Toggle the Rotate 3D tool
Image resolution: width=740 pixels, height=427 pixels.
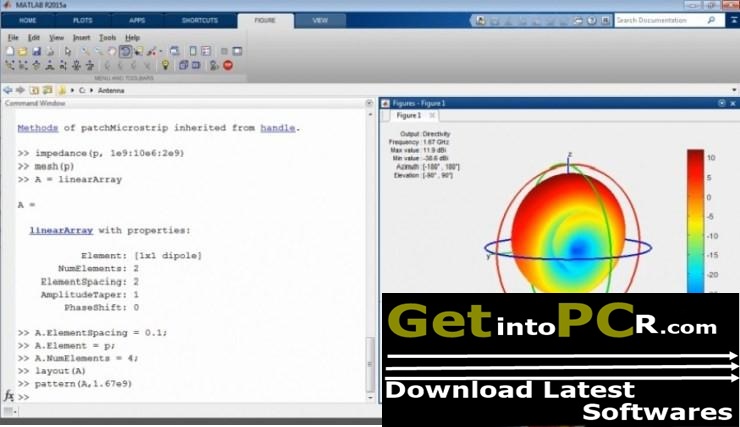[x=125, y=51]
